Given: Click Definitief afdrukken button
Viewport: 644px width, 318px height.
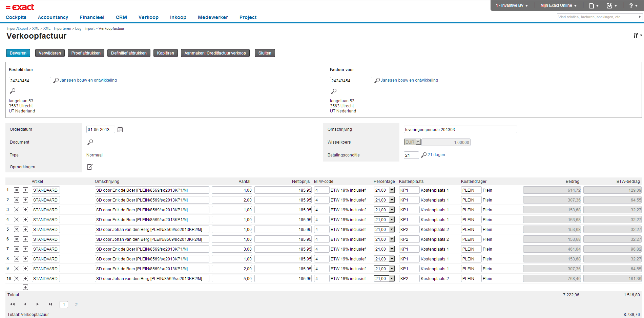Looking at the screenshot, I should [x=129, y=53].
